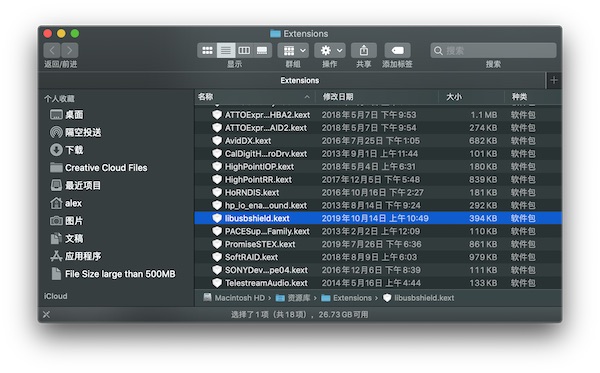Open Pictures (图片) in sidebar
The image size is (600, 373).
pyautogui.click(x=67, y=221)
